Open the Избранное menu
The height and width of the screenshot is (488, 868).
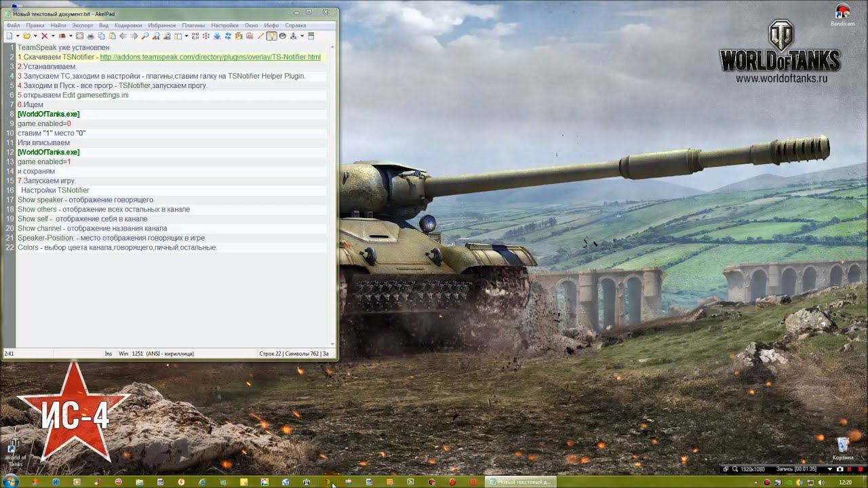[162, 25]
